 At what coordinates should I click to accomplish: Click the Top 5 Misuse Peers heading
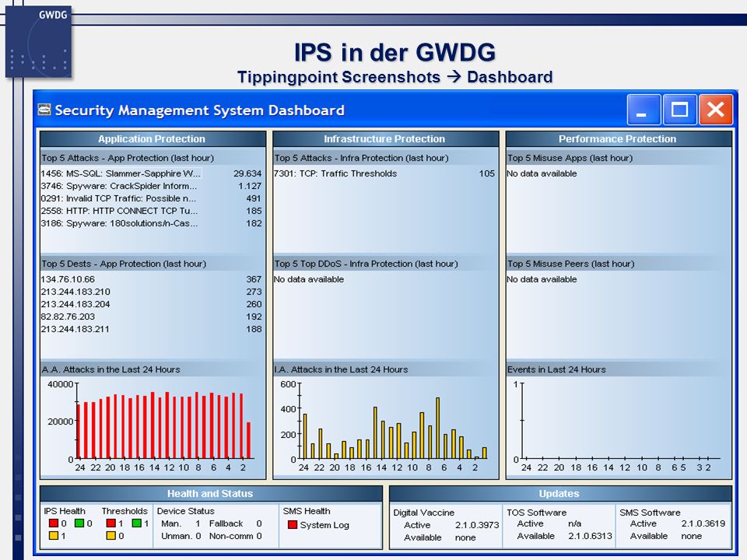pyautogui.click(x=570, y=264)
